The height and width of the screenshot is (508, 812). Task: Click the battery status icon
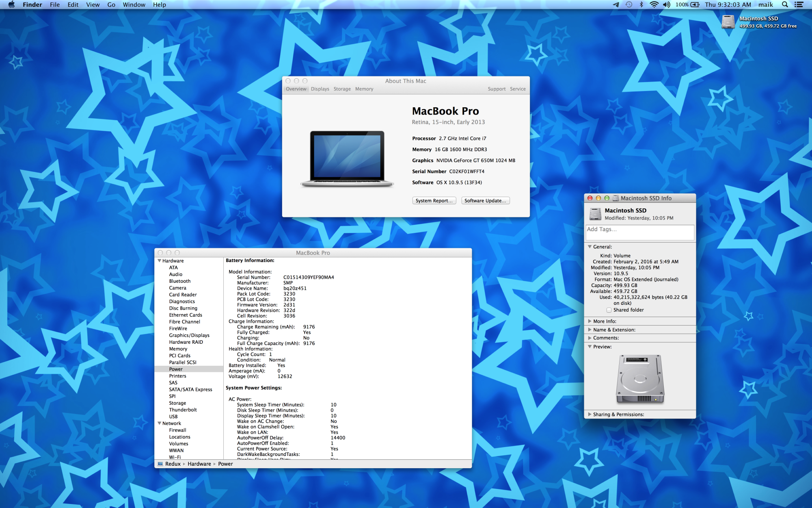695,4
